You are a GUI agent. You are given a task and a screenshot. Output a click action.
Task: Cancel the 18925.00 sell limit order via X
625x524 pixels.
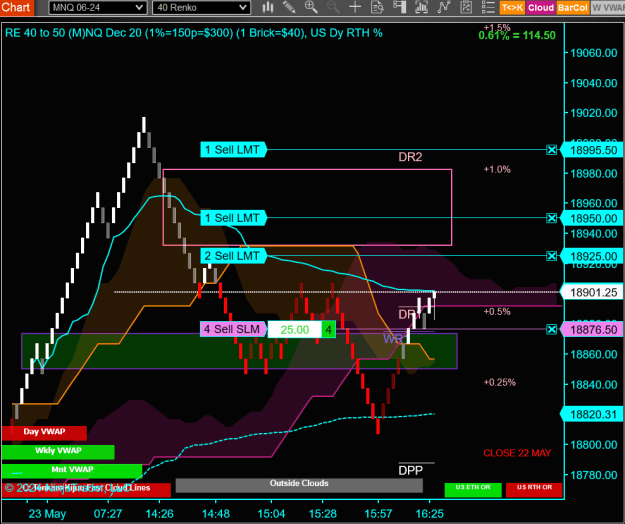[552, 255]
